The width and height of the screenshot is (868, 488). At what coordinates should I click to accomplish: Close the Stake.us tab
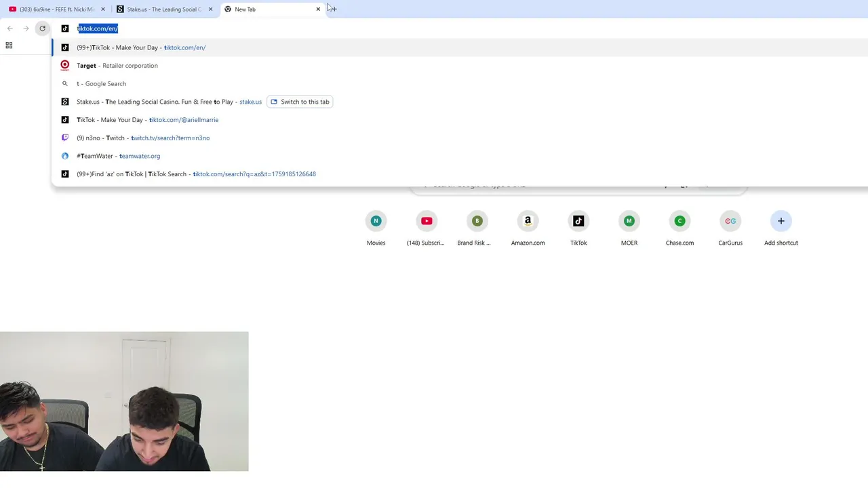210,9
